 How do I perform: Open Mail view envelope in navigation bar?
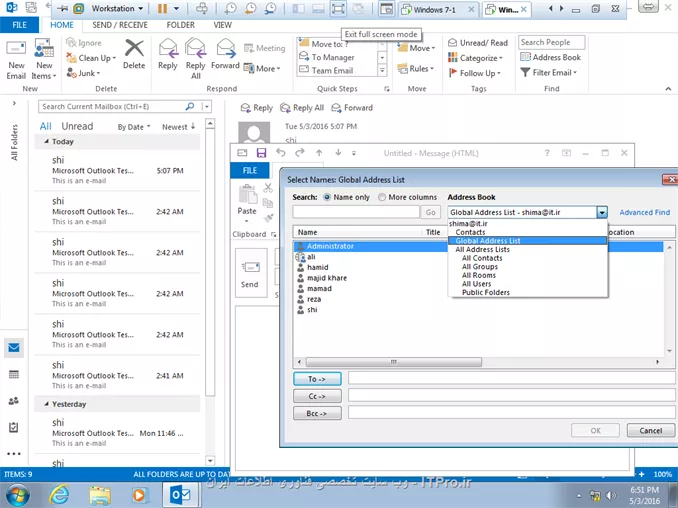click(x=14, y=348)
